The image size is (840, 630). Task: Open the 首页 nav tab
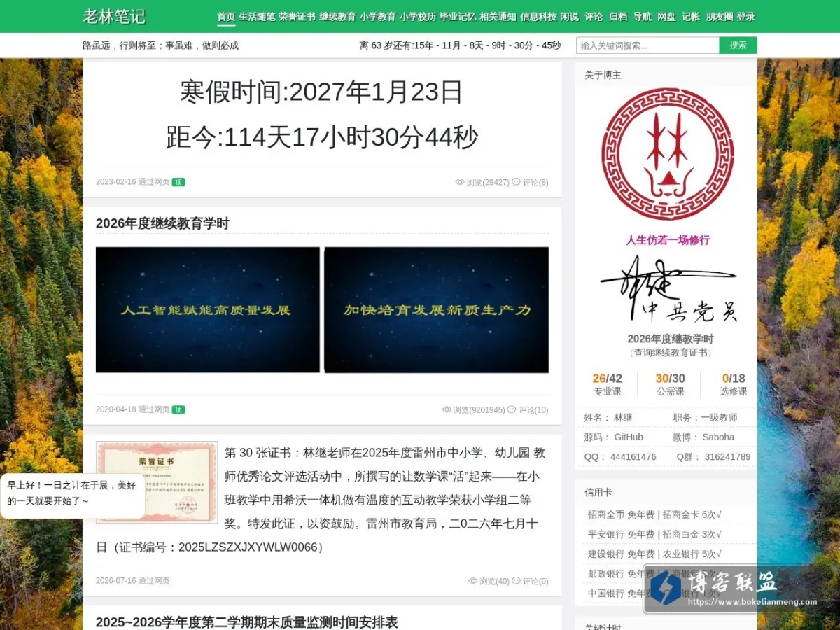point(226,17)
